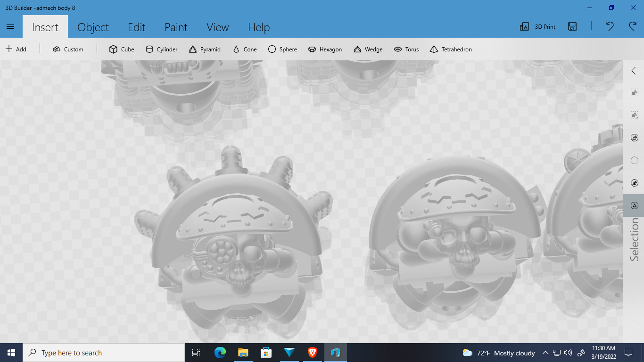Insert a Torus shape
Screen dimensions: 644x362
click(406, 49)
